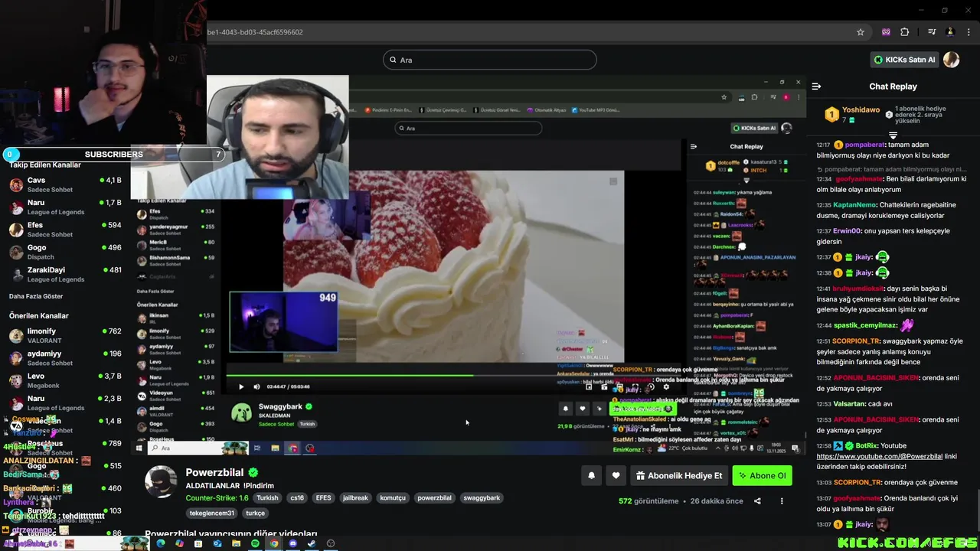Image resolution: width=980 pixels, height=551 pixels.
Task: Play the nested Swaggybark video
Action: point(241,386)
